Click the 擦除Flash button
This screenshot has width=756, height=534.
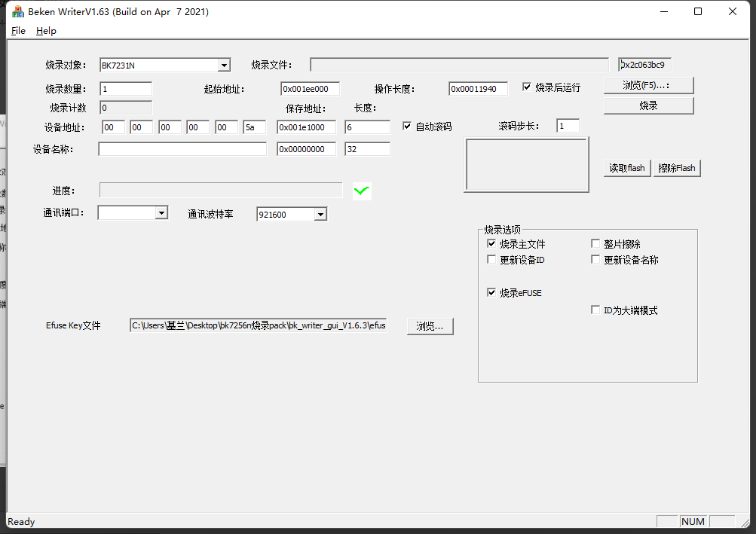coord(676,168)
